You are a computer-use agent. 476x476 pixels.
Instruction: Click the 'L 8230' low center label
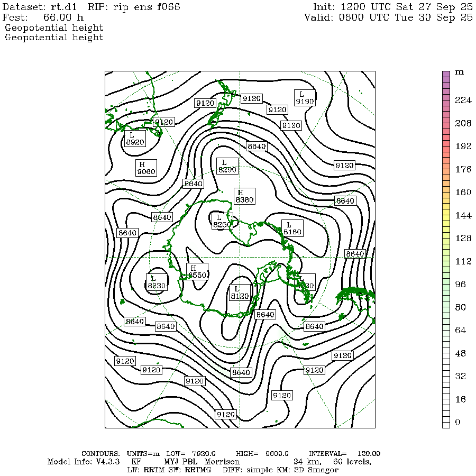tap(157, 282)
